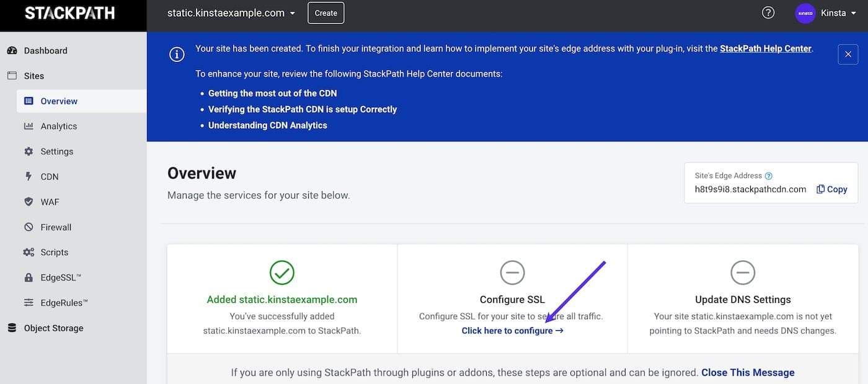Dismiss the site creation banner

[x=848, y=54]
